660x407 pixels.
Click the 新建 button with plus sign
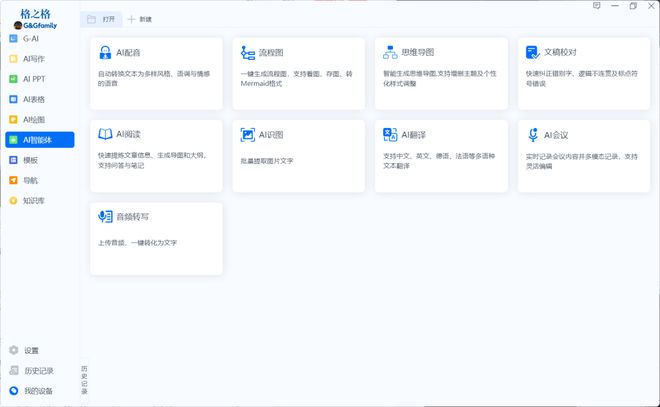(140, 19)
